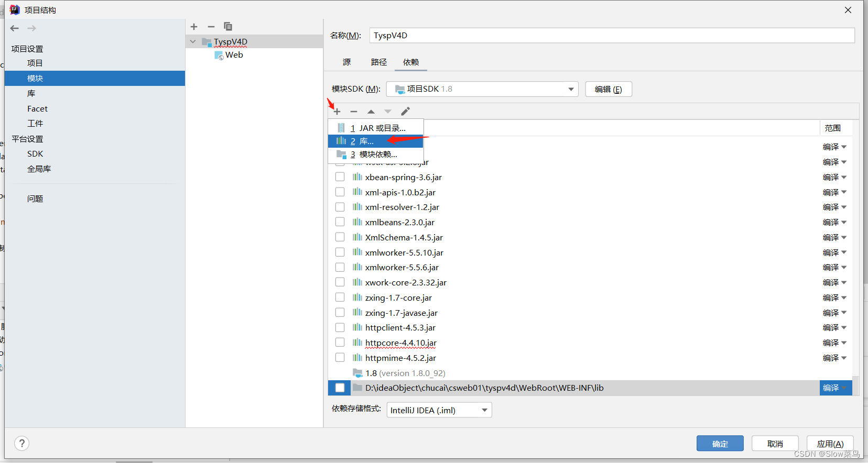Open scope dropdown for xmlworker-5.5.6.jar

point(834,268)
